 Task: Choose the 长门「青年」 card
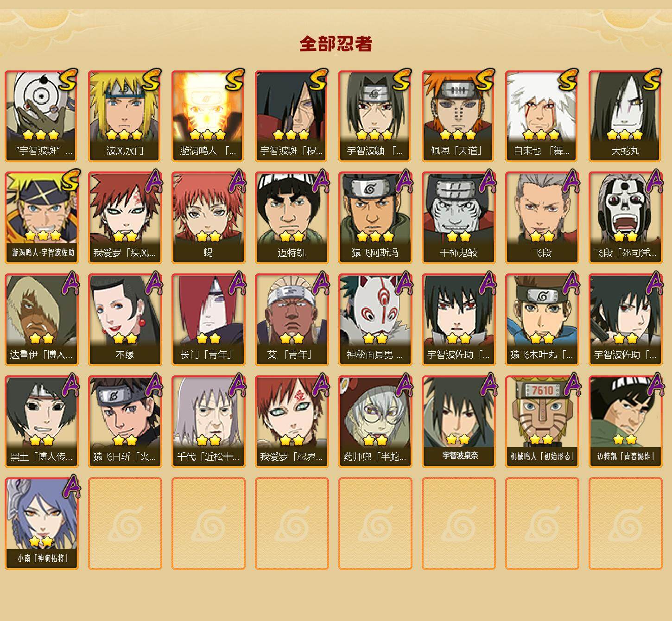(x=208, y=320)
